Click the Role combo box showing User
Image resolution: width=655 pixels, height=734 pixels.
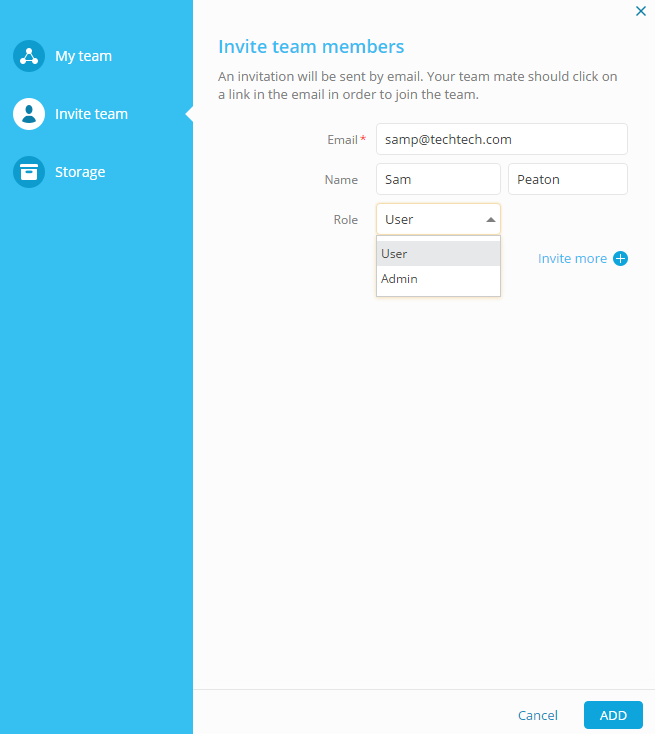tap(438, 219)
